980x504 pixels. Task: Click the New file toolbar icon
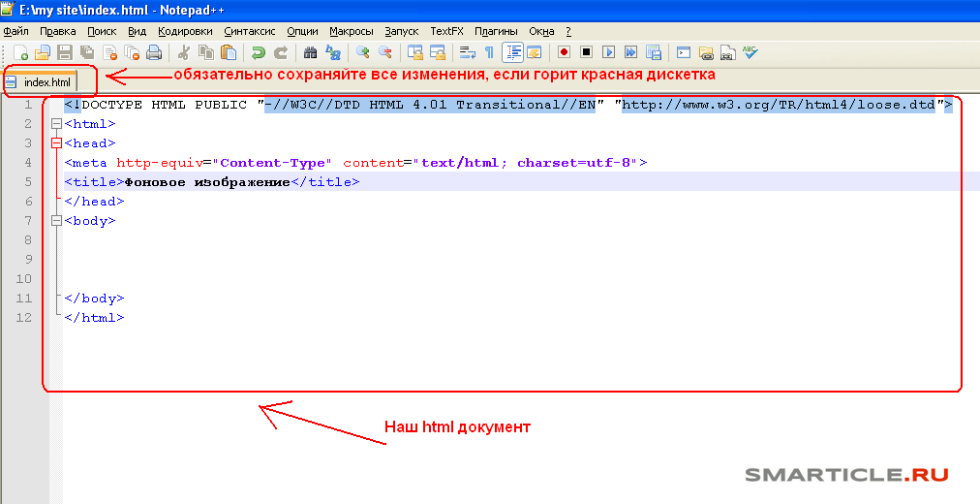[20, 52]
